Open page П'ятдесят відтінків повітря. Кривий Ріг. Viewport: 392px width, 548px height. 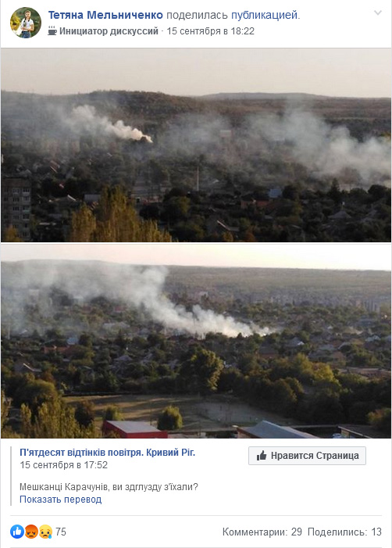(108, 453)
